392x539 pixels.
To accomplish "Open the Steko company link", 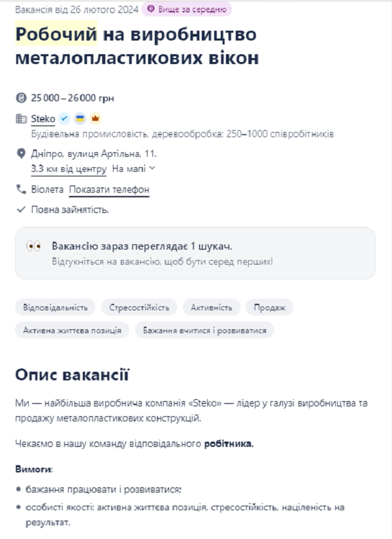I will pyautogui.click(x=43, y=119).
